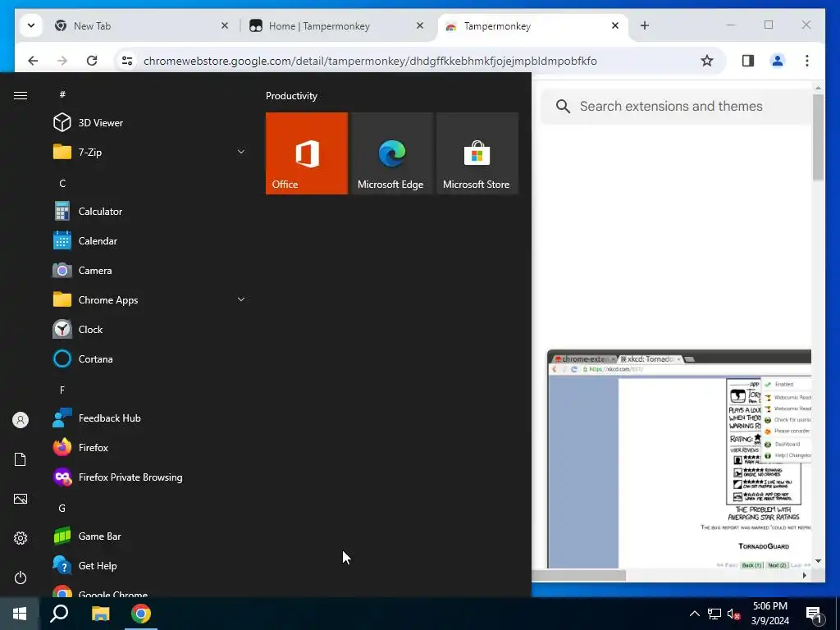The height and width of the screenshot is (630, 840).
Task: Open the Chrome Apps folder entry
Action: click(x=150, y=299)
